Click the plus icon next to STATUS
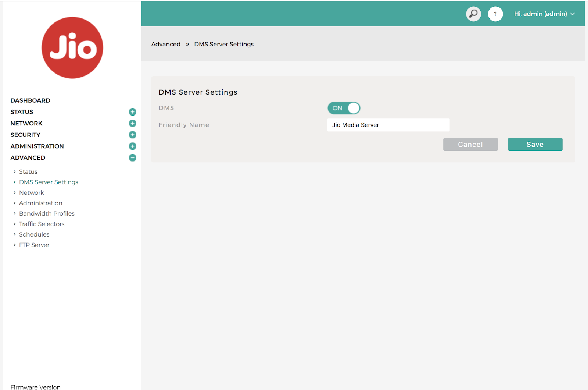Screen dimensions: 588x390 pos(132,111)
